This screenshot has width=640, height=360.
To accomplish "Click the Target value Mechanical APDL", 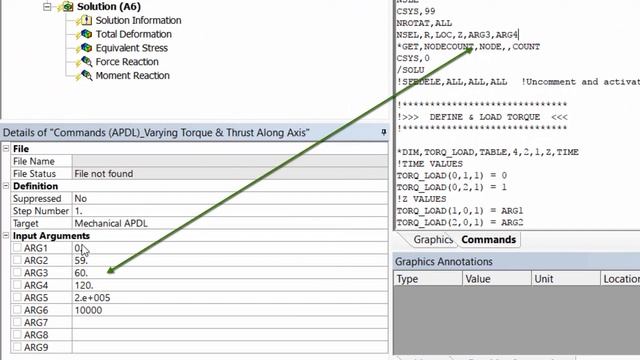I will point(230,223).
